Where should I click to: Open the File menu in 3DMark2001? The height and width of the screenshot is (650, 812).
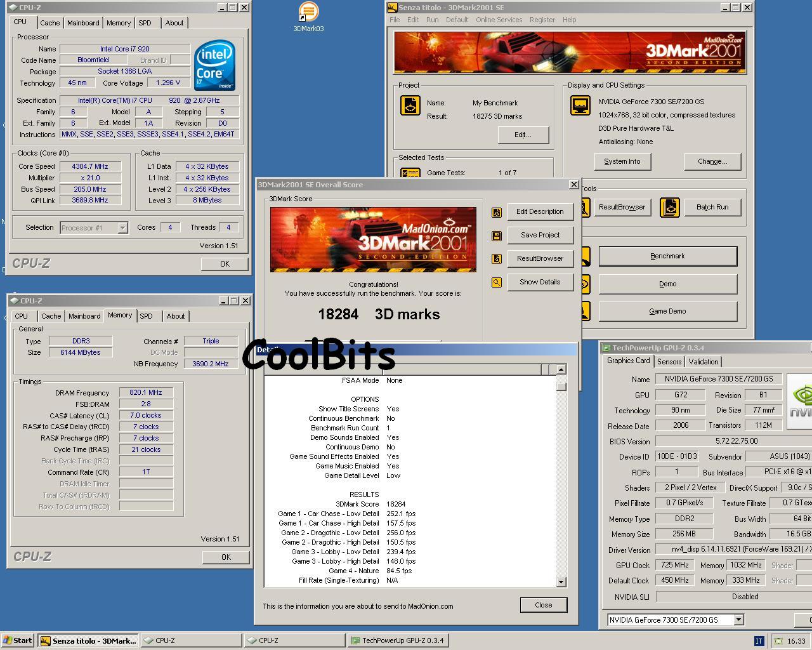(x=395, y=20)
